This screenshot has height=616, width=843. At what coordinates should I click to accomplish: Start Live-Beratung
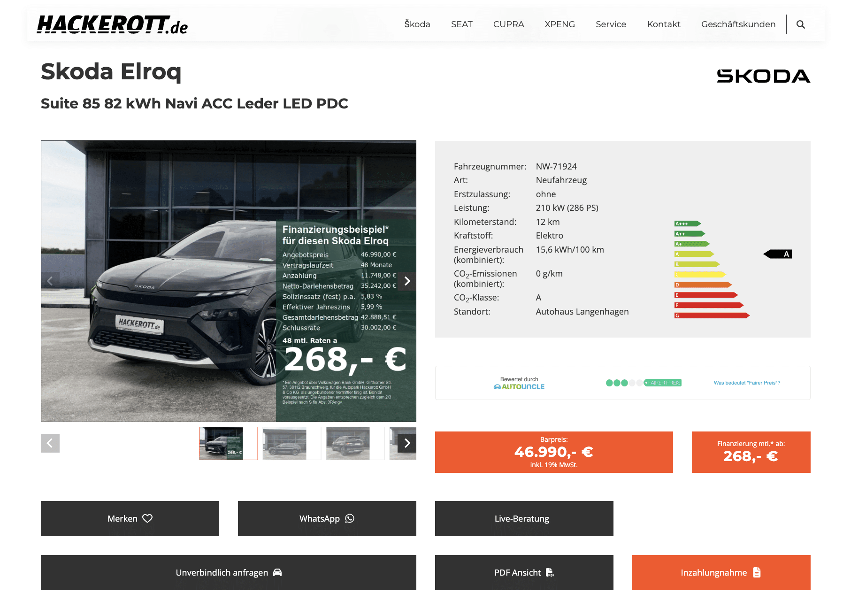pos(524,518)
